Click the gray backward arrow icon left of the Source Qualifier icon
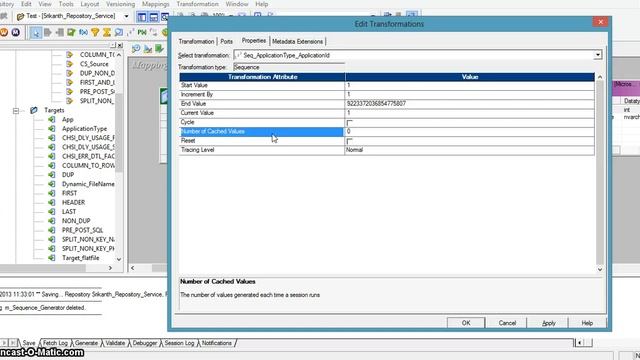Screen dimensions: 640x360 60,32
